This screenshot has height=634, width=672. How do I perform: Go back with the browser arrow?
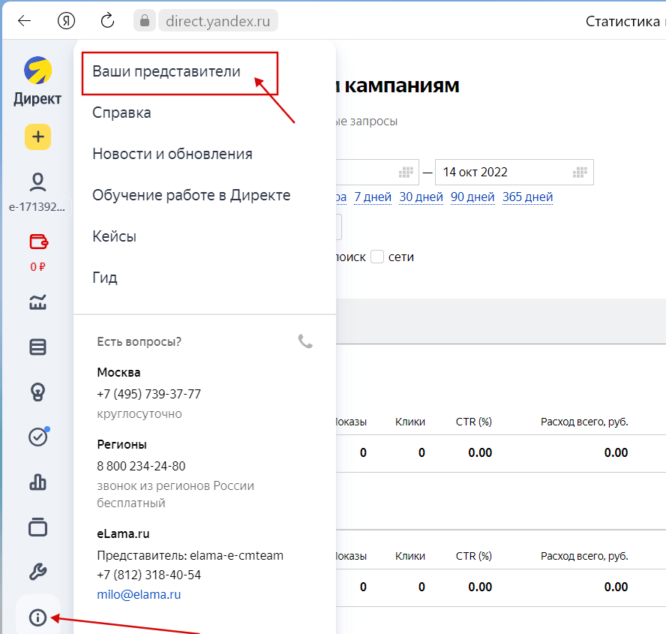[x=25, y=20]
